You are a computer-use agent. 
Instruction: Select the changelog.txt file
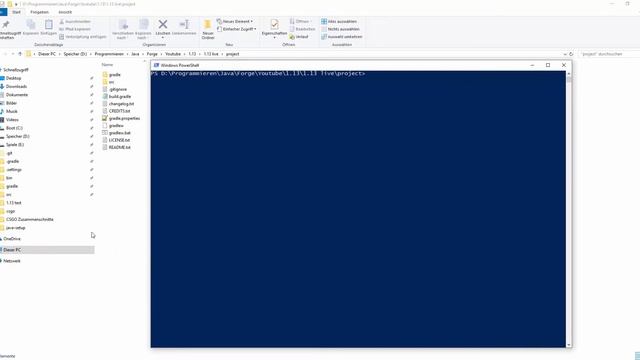point(121,104)
